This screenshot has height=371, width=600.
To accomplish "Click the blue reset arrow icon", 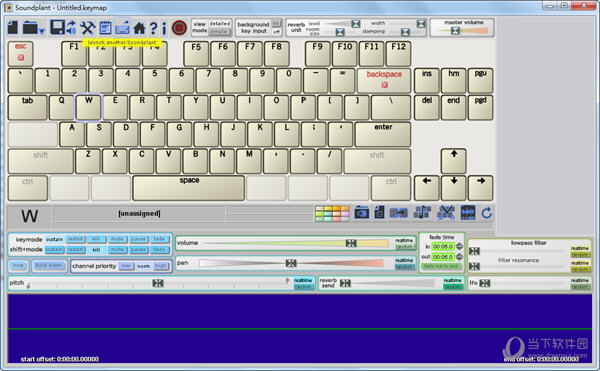I will pyautogui.click(x=487, y=213).
